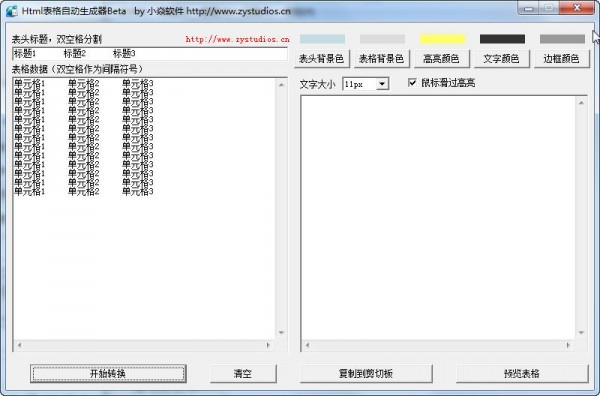Click up arrow of output area vertical scrollbar
This screenshot has width=600, height=396.
(581, 103)
